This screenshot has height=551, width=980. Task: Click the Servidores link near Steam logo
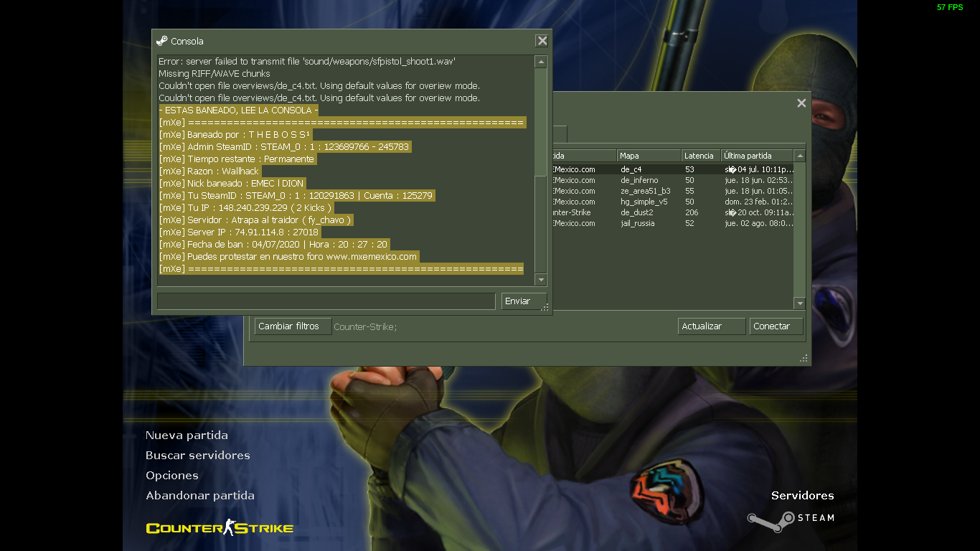[x=803, y=496]
